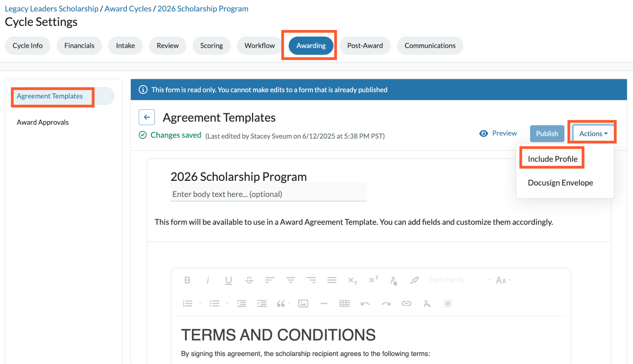This screenshot has width=633, height=364.
Task: Go back using the left arrow button
Action: coord(147,117)
